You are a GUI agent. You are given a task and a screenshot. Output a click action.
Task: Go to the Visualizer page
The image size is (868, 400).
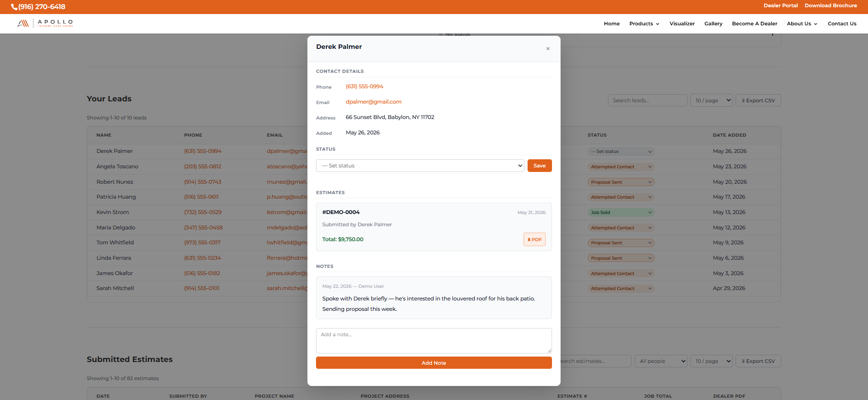click(x=682, y=24)
